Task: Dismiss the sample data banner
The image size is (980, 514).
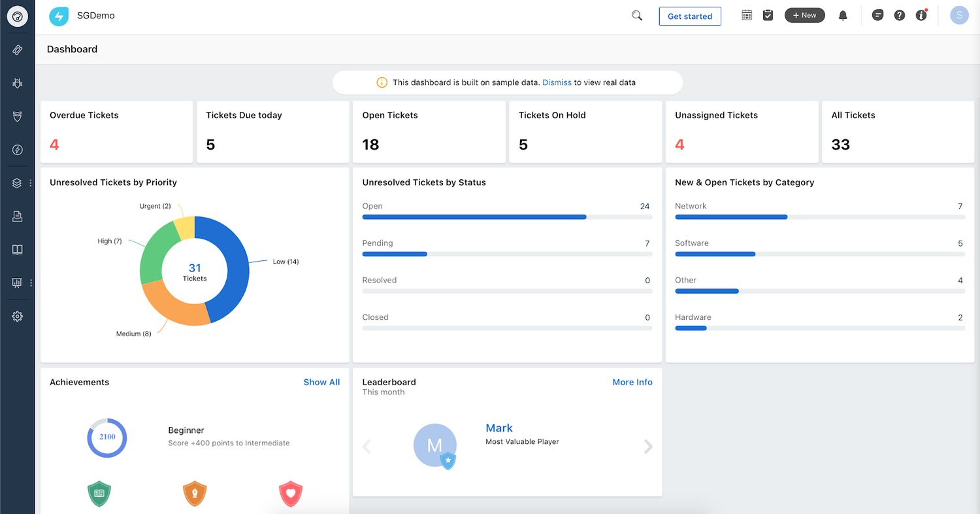Action: pos(557,82)
